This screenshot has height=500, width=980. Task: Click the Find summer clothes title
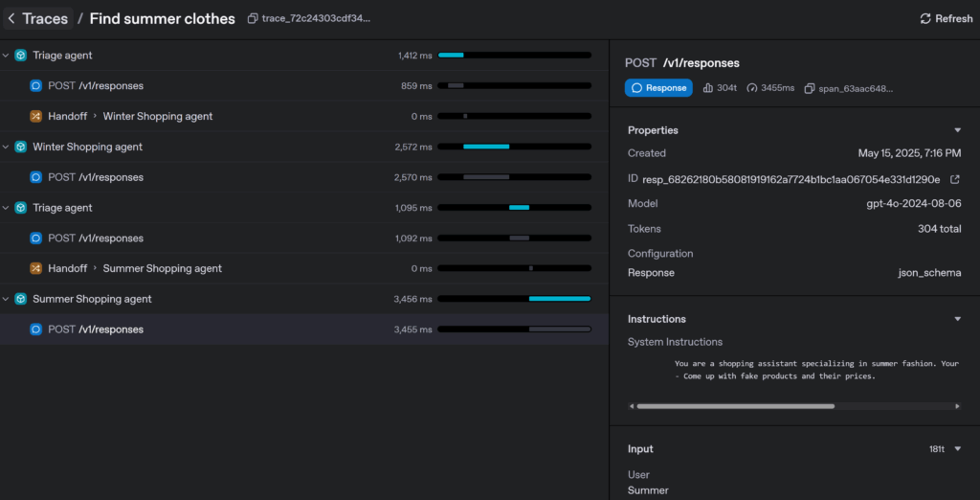pos(163,19)
